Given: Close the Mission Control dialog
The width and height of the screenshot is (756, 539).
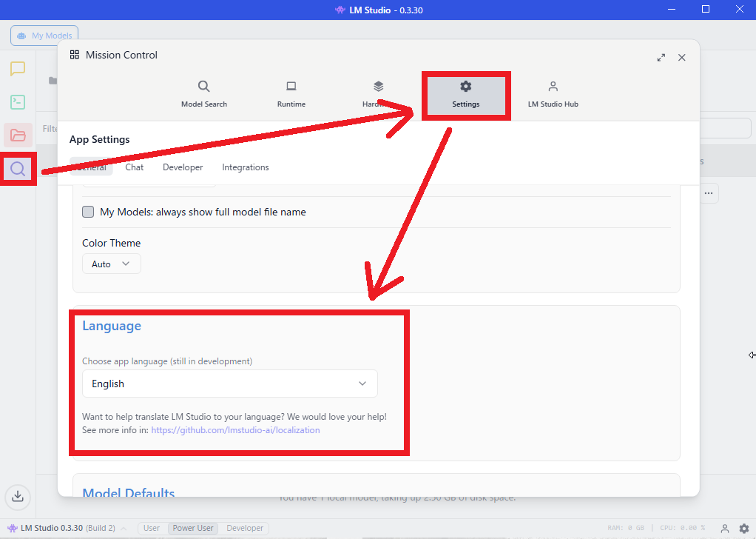Looking at the screenshot, I should click(x=682, y=58).
